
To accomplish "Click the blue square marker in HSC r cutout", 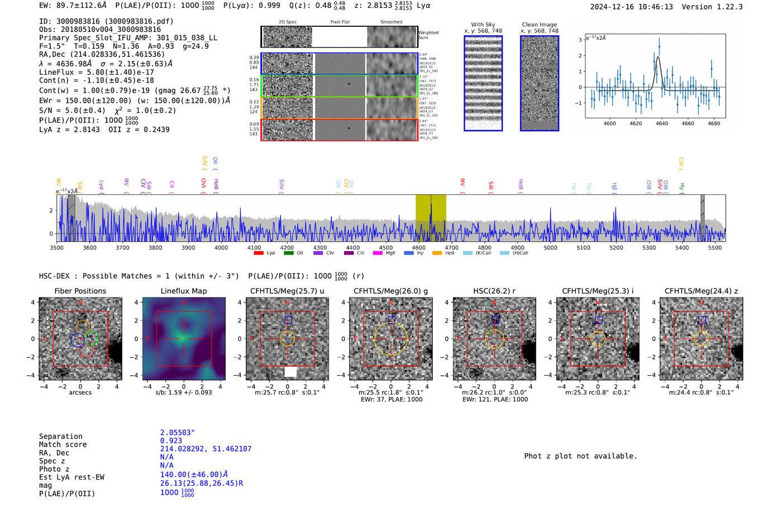I will [495, 320].
